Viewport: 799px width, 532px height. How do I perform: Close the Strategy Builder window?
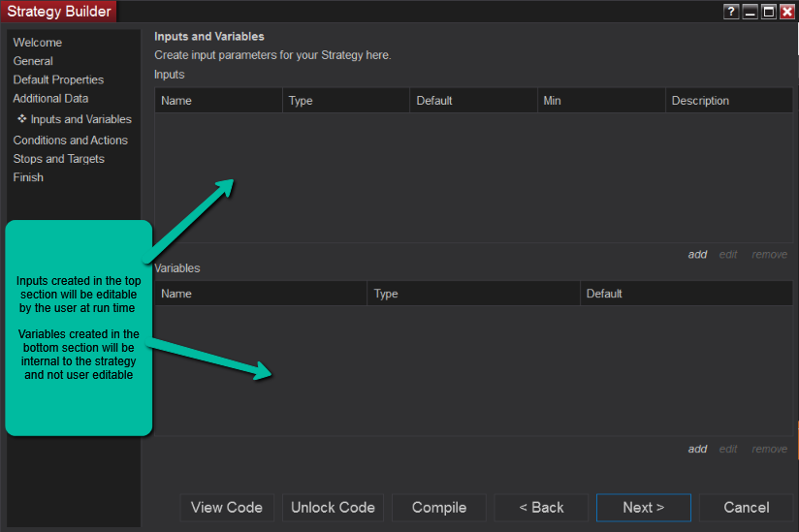pos(786,12)
